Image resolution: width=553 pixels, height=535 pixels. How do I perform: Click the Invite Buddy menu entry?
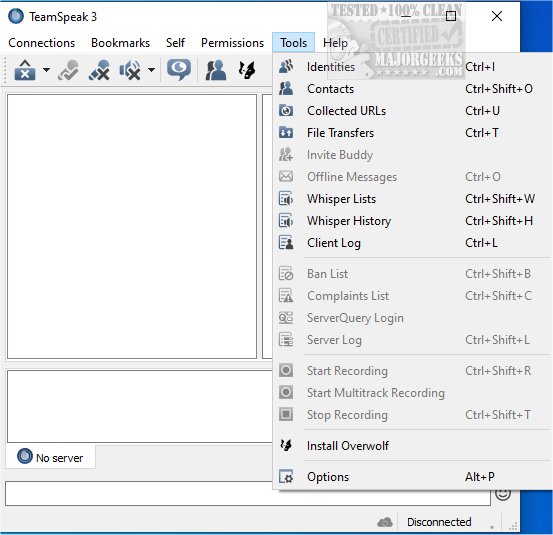coord(412,155)
